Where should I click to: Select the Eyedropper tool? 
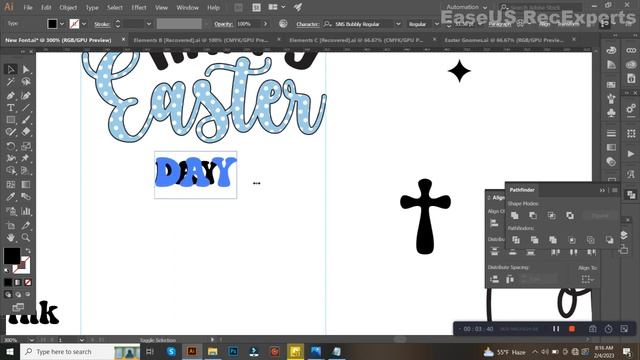pos(11,197)
